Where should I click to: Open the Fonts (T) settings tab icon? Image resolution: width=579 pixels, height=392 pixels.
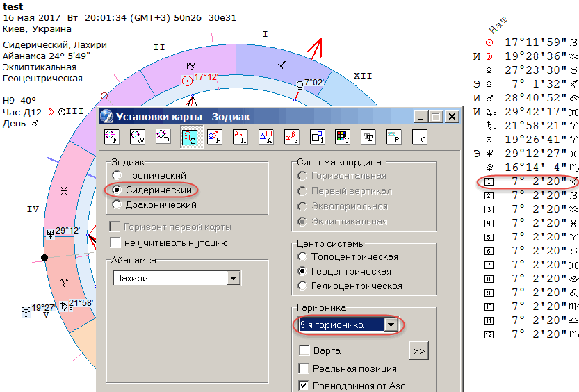pyautogui.click(x=368, y=137)
